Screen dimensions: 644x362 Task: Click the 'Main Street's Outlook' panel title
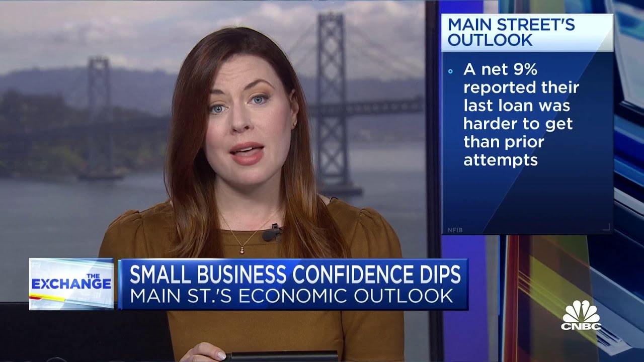(511, 32)
